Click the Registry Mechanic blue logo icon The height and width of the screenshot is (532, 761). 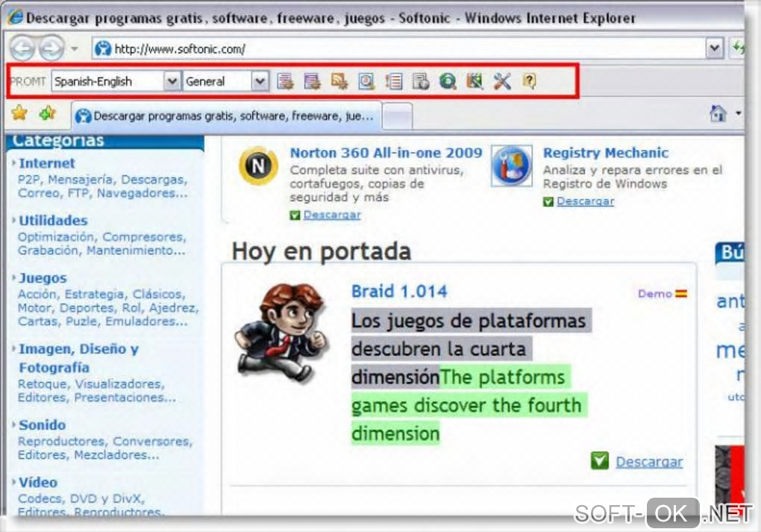pyautogui.click(x=512, y=166)
